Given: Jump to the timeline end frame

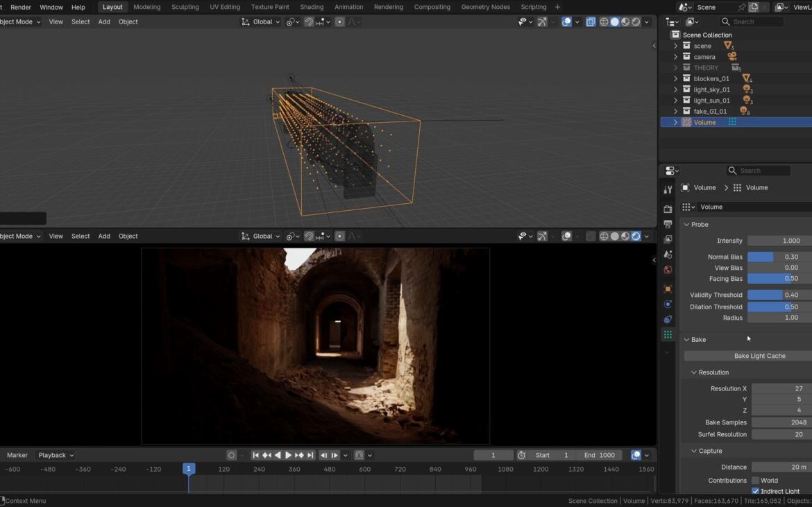Looking at the screenshot, I should pyautogui.click(x=310, y=455).
